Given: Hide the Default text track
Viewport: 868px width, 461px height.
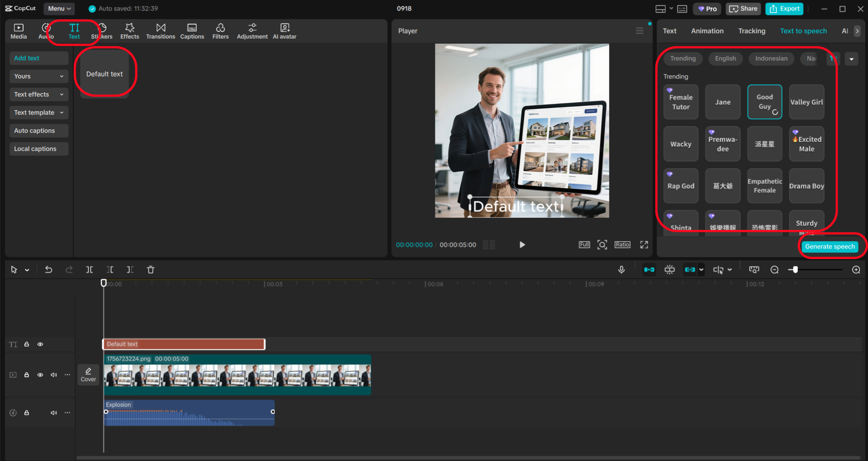Looking at the screenshot, I should (x=40, y=344).
